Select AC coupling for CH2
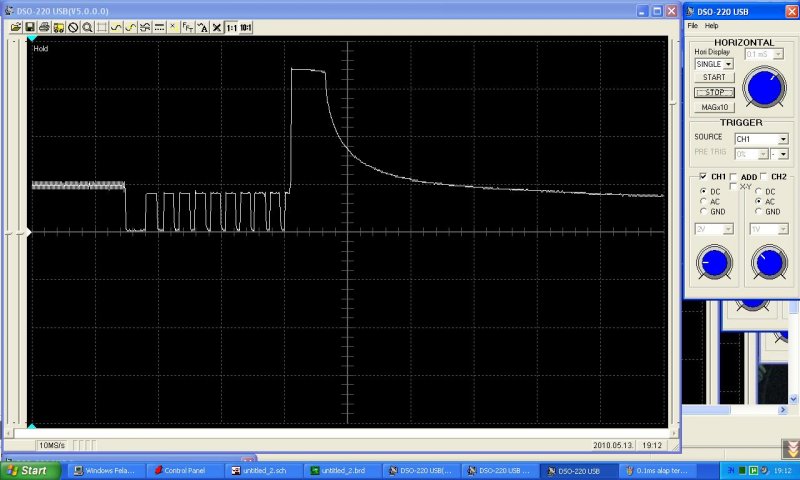Viewport: 800px width, 480px height. tap(758, 201)
